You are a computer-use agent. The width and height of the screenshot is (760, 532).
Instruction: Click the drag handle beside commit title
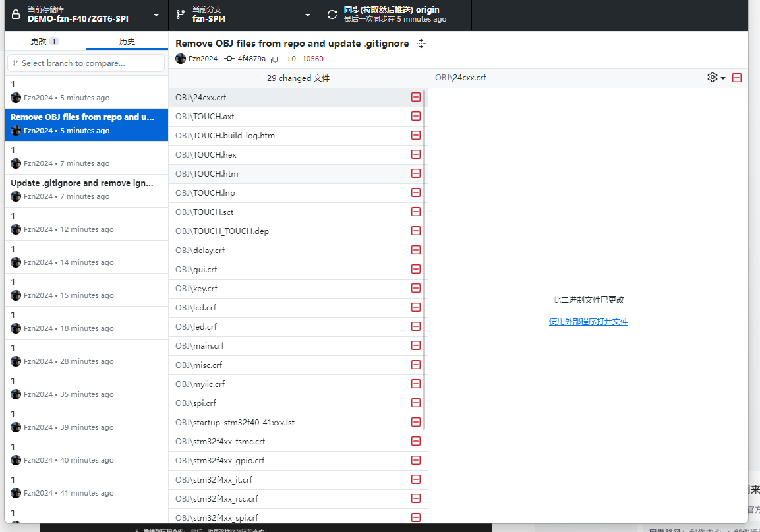click(x=421, y=44)
